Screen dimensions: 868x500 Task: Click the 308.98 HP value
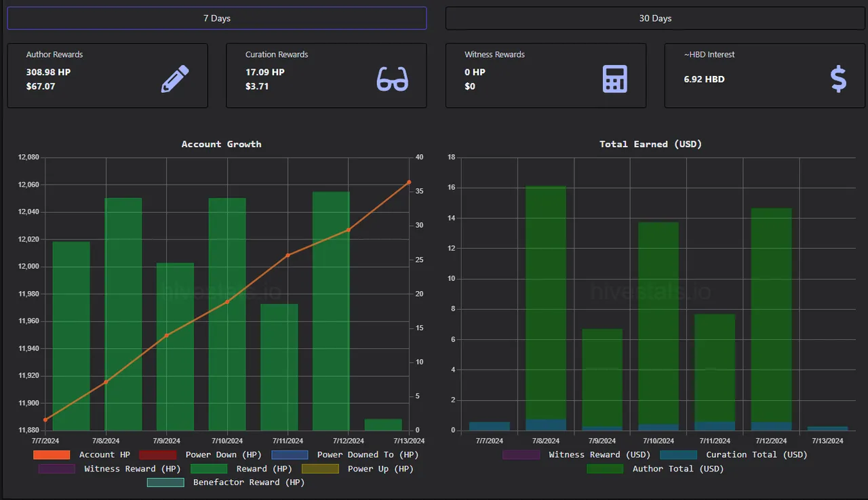(x=48, y=72)
